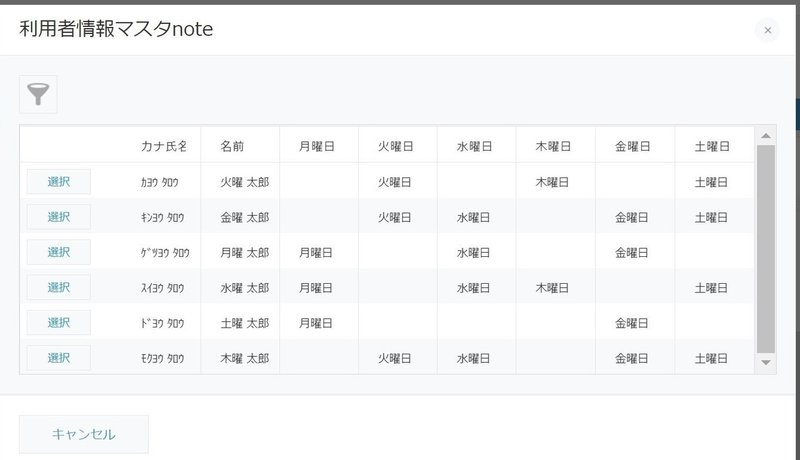Click the funnel filter icon

click(x=39, y=95)
